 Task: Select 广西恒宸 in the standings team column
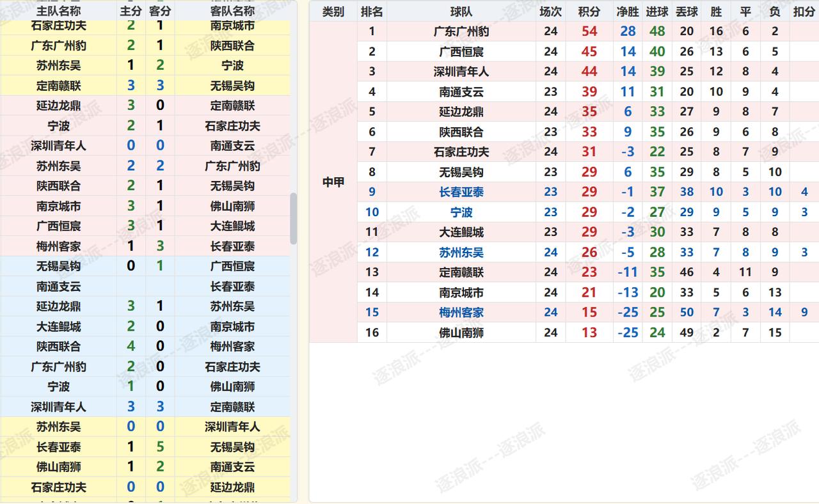pyautogui.click(x=461, y=52)
